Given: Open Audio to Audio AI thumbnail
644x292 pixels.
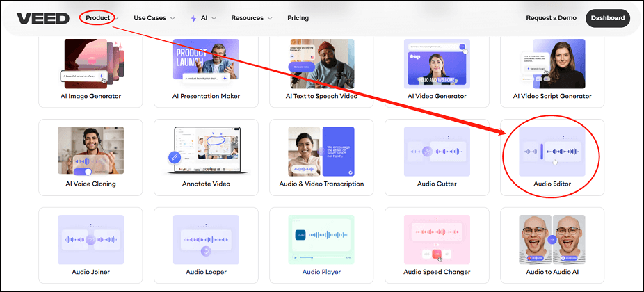Looking at the screenshot, I should tap(552, 239).
